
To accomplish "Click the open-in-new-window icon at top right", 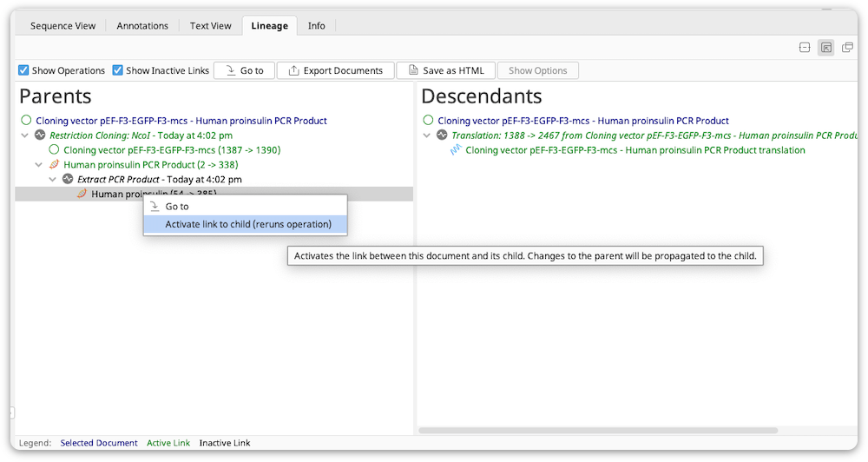I will [847, 48].
